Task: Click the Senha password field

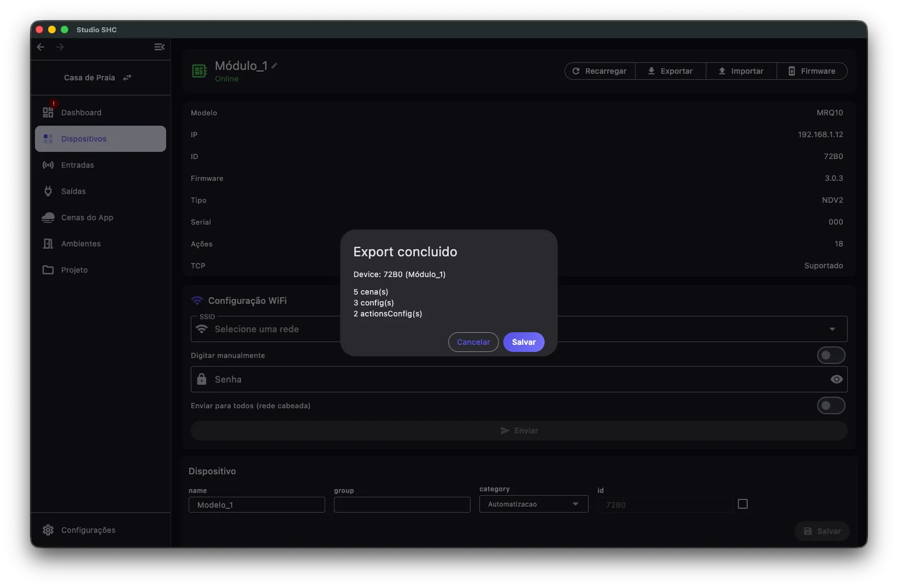Action: 519,379
